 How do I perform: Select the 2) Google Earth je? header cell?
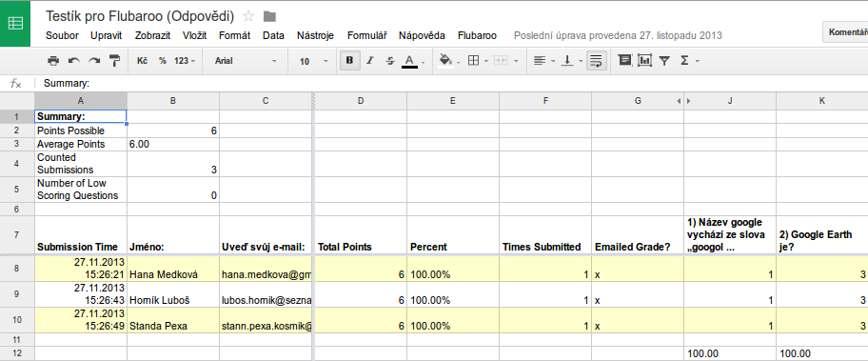tap(822, 234)
